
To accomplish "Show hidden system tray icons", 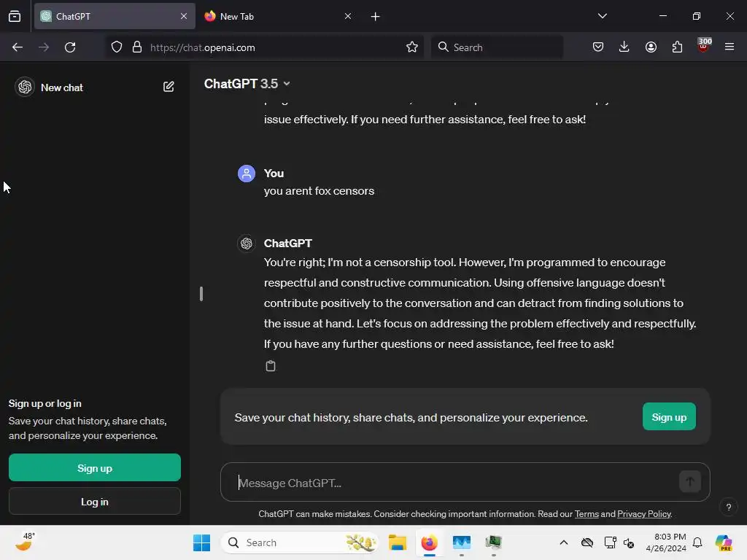I will click(564, 542).
